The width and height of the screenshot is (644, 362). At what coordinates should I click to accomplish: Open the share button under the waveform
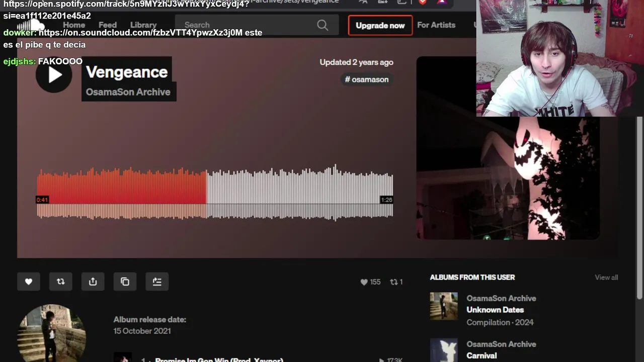click(93, 282)
